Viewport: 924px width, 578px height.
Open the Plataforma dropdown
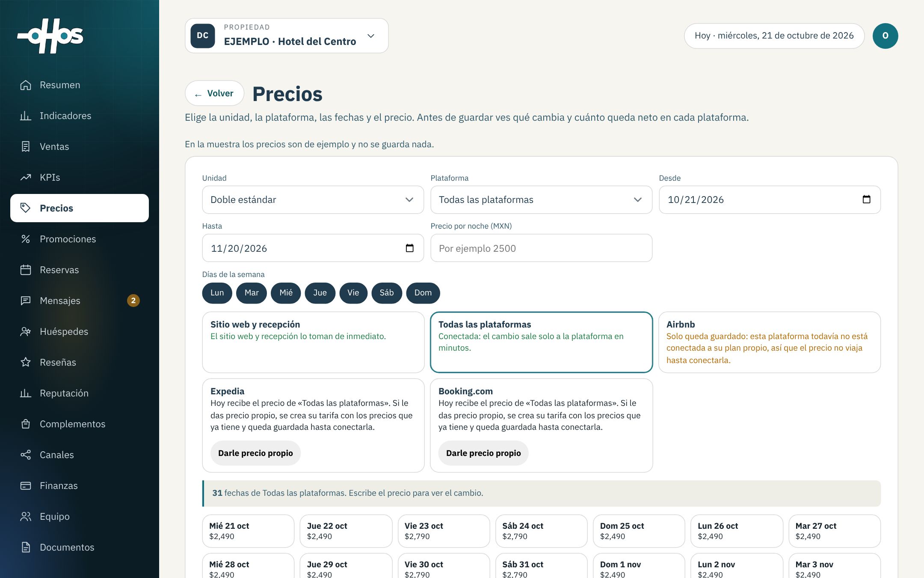click(x=541, y=200)
